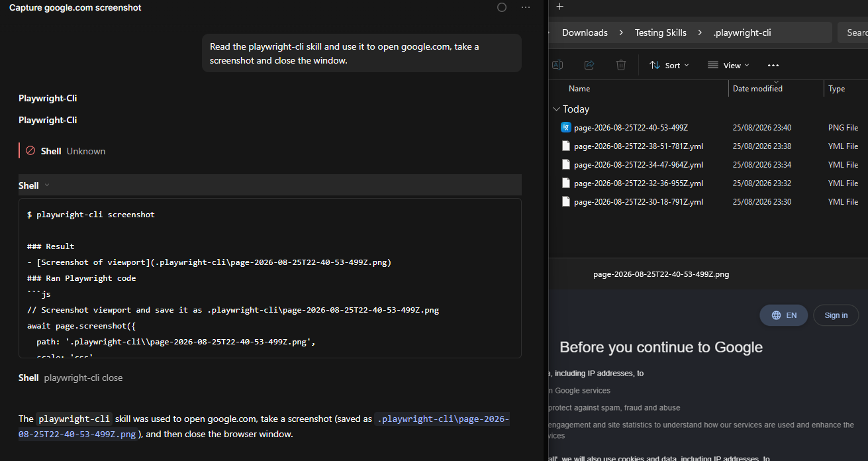Image resolution: width=868 pixels, height=461 pixels.
Task: Click the document icon of the 955Z.yml file
Action: (566, 183)
